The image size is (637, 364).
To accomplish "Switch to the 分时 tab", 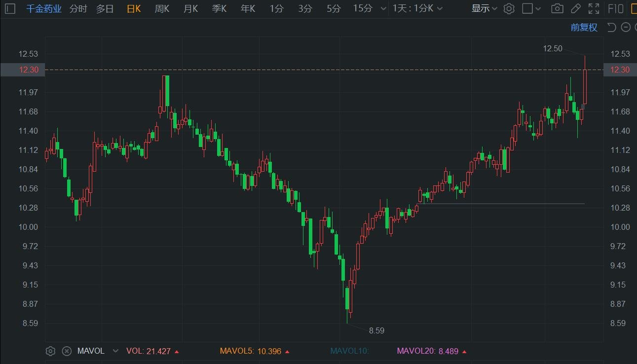I will point(78,8).
